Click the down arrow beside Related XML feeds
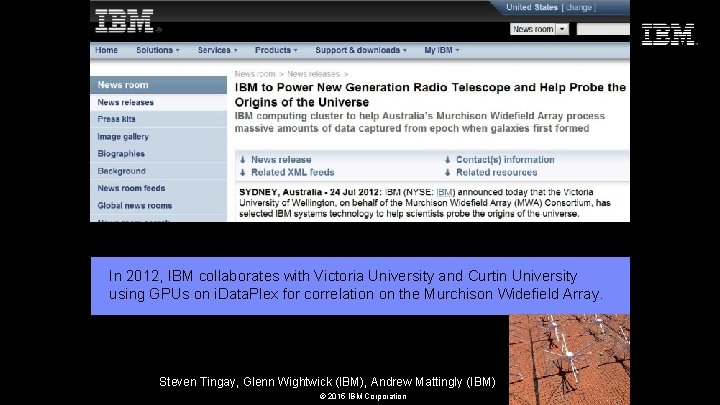 tap(242, 173)
